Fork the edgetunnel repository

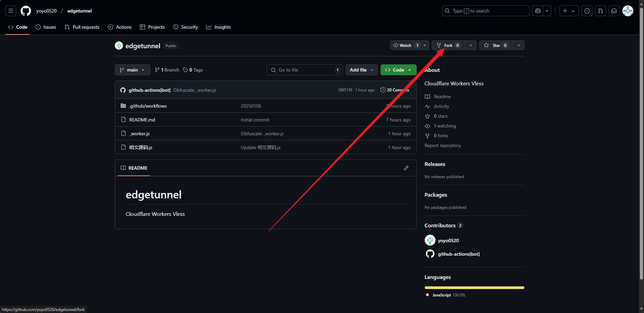point(448,45)
